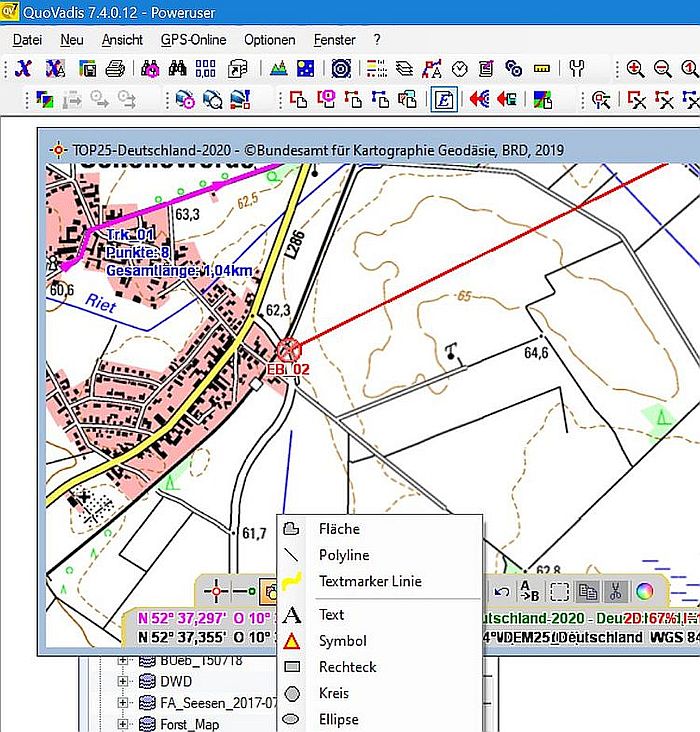This screenshot has width=700, height=732.
Task: Expand the FA_Seesen_2017-07 tree node
Action: pos(122,703)
